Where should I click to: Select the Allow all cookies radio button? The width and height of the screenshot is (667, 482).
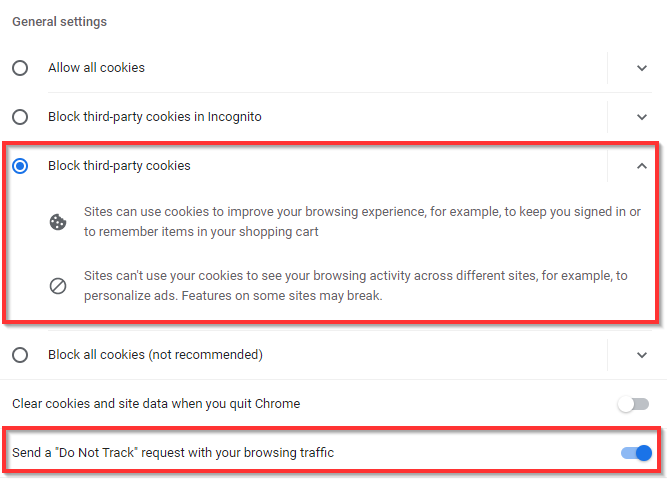(x=20, y=68)
